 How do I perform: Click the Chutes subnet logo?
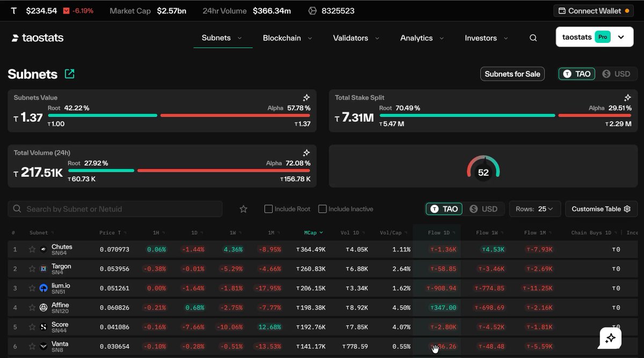[43, 250]
